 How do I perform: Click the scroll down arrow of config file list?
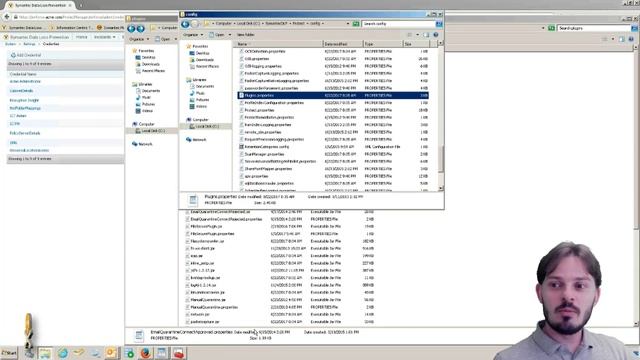(440, 188)
